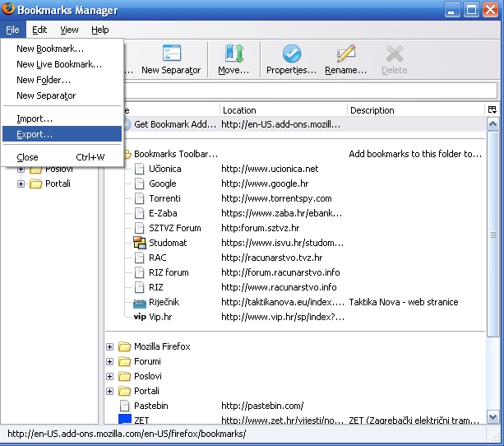Click the scrollbar down arrow

click(x=493, y=417)
